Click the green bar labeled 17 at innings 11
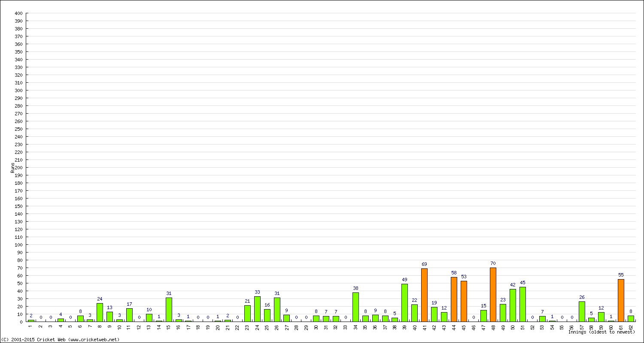Viewport: 644px width, 343px height. 129,315
